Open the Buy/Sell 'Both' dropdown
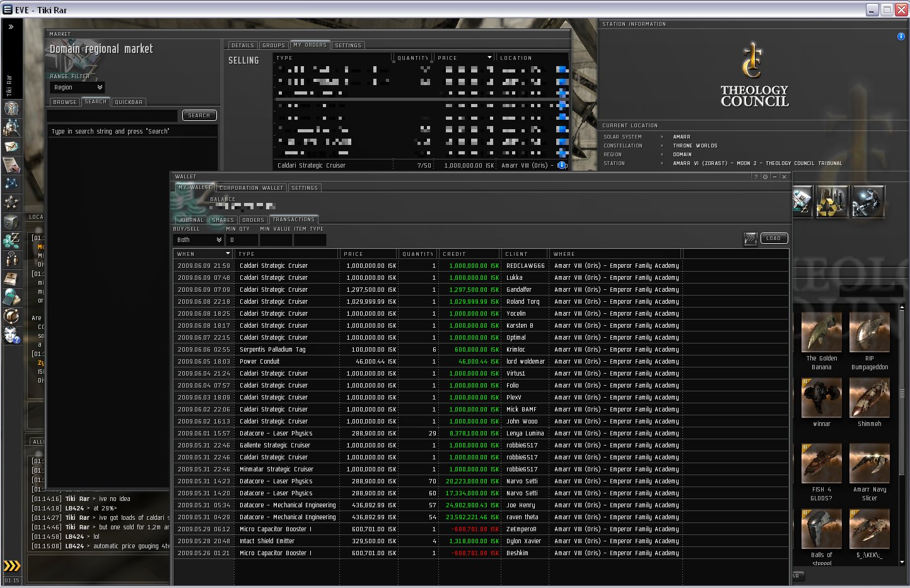 click(198, 240)
